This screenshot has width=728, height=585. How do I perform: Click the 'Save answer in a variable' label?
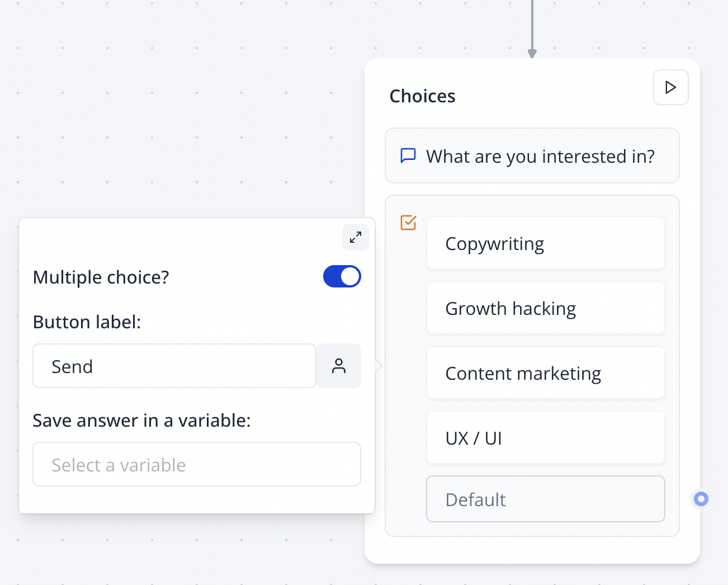tap(141, 420)
